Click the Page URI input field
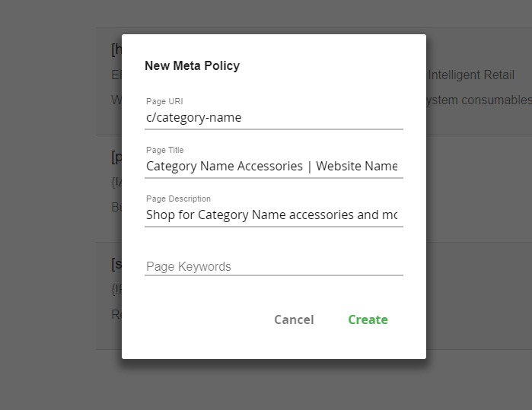 coord(274,118)
